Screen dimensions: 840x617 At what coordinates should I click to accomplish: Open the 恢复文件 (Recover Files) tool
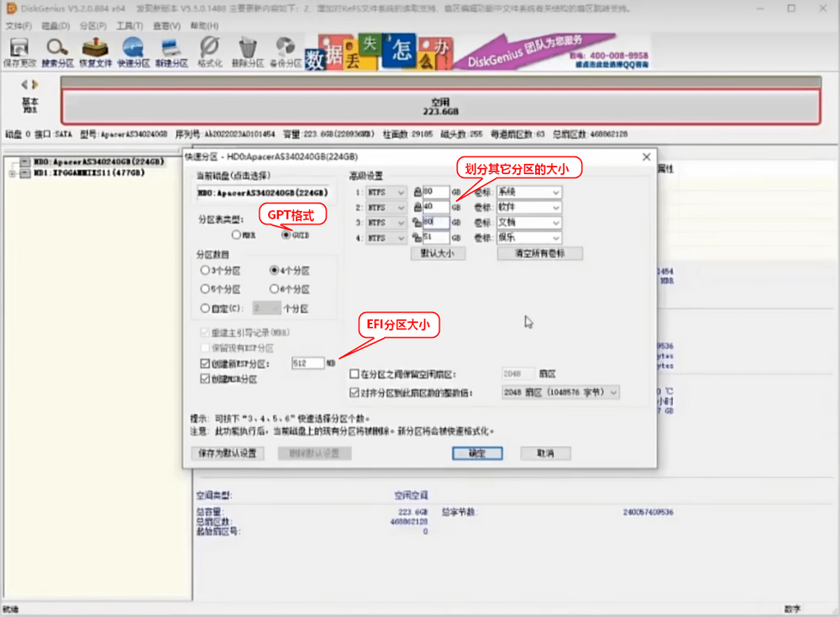coord(97,52)
